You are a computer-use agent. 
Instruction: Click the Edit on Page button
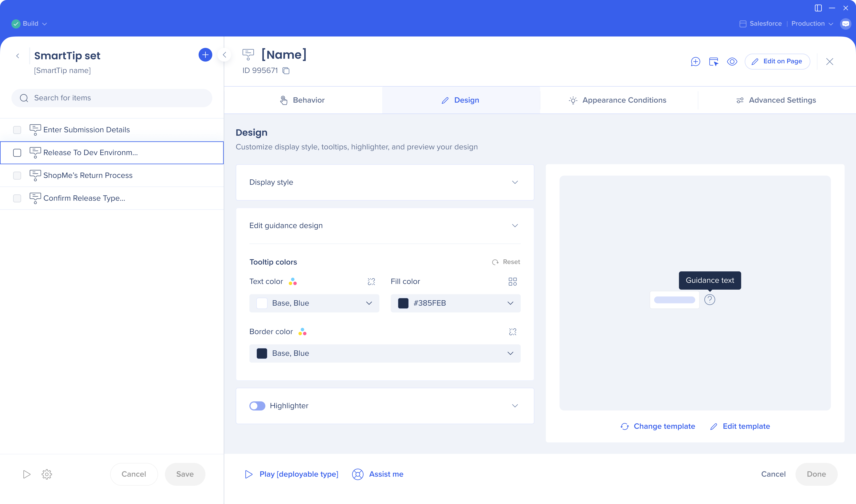tap(777, 61)
